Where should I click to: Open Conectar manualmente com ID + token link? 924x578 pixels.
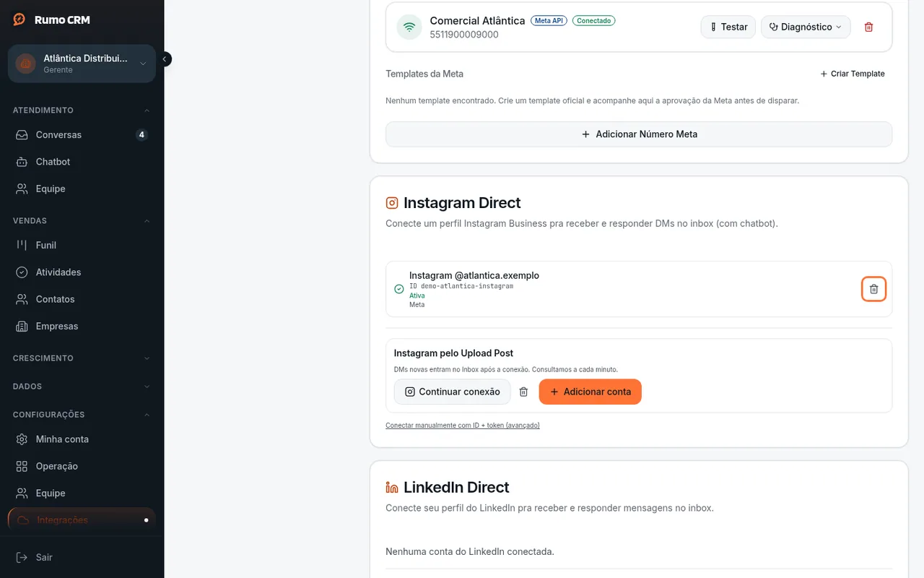[x=463, y=426]
